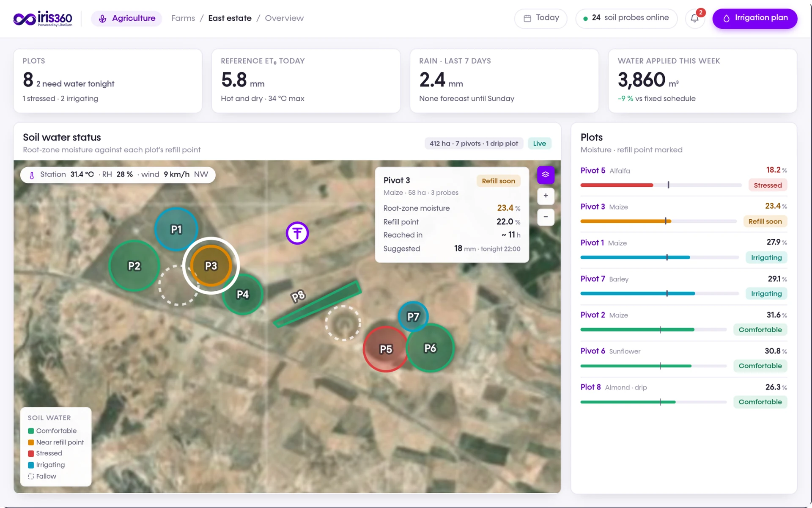The height and width of the screenshot is (508, 812).
Task: Open the Pivot 5 Alfalfa row
Action: point(684,178)
